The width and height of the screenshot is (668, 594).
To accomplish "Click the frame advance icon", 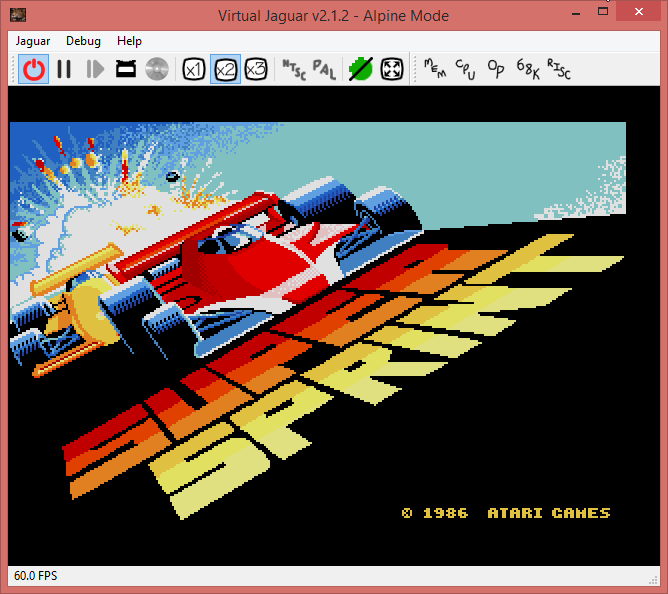I will pos(95,69).
